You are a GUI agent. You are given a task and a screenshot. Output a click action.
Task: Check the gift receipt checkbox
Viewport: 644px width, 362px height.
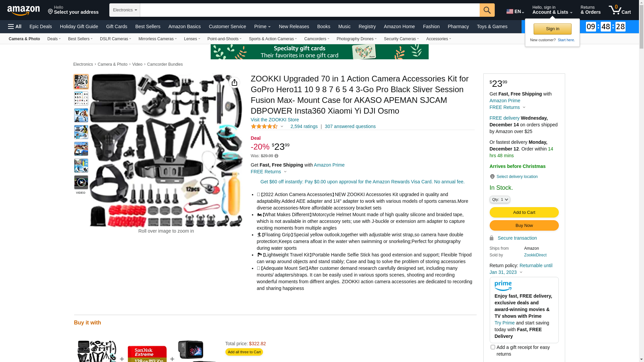pos(493,347)
